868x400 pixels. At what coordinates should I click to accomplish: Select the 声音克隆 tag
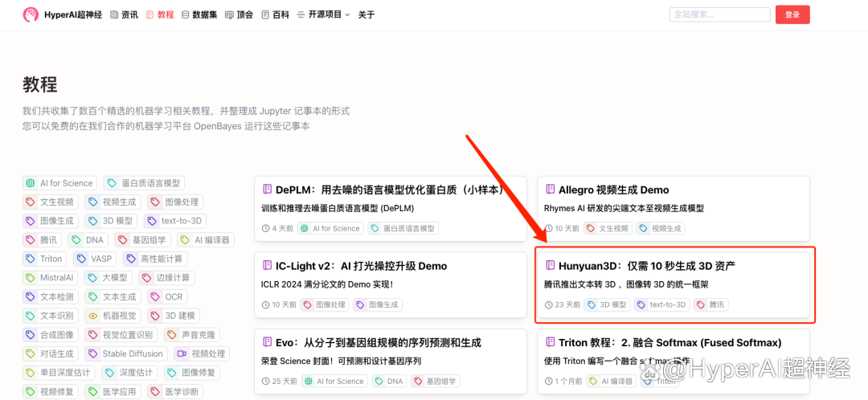coord(192,334)
